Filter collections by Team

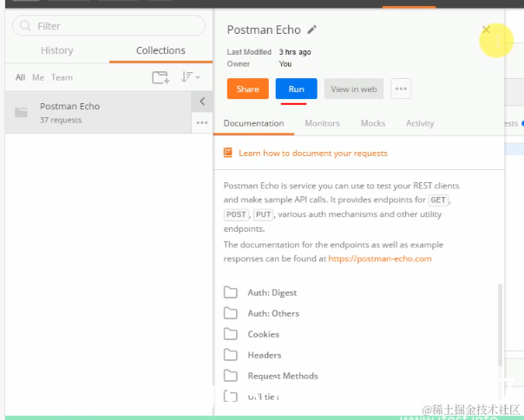[62, 77]
